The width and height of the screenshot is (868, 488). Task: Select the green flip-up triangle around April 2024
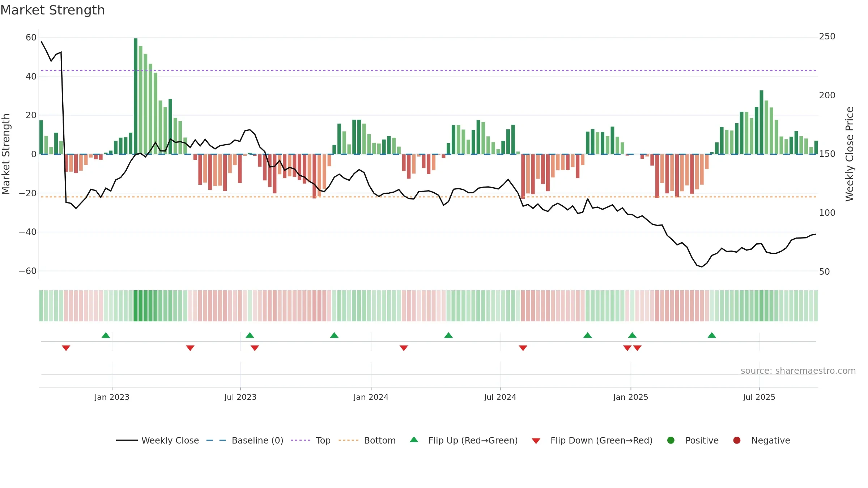point(448,335)
